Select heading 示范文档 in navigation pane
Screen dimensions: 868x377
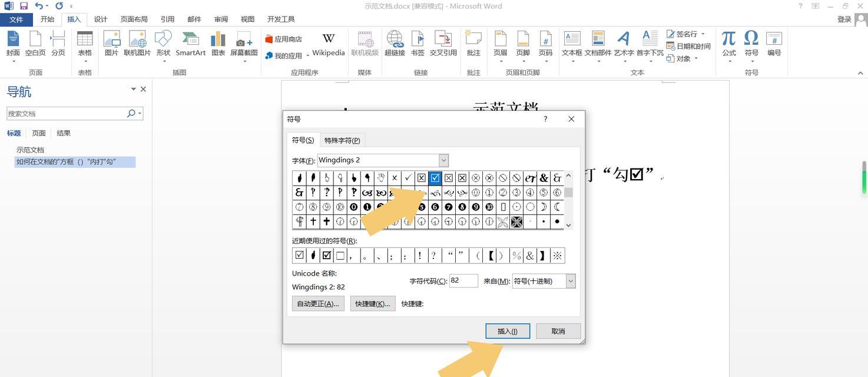[x=31, y=150]
